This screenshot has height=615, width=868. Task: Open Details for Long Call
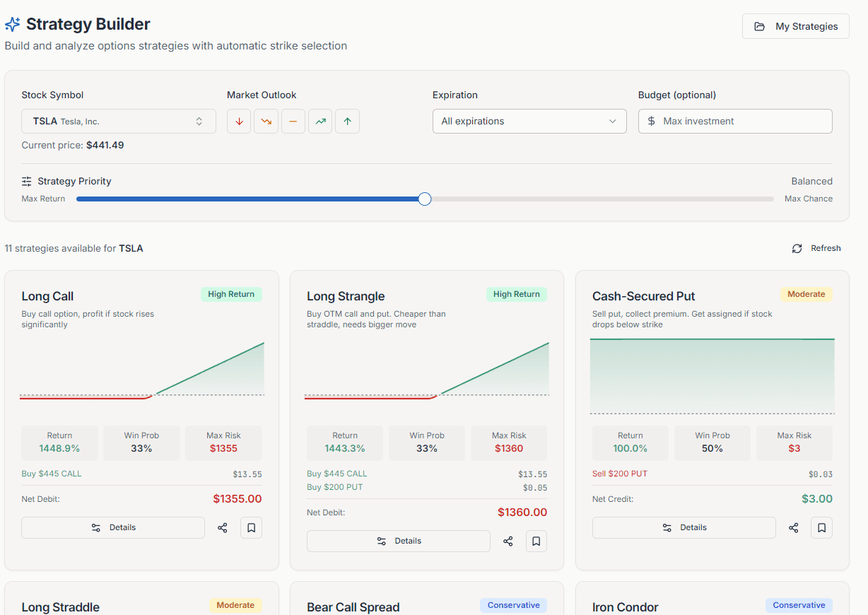[x=113, y=528]
